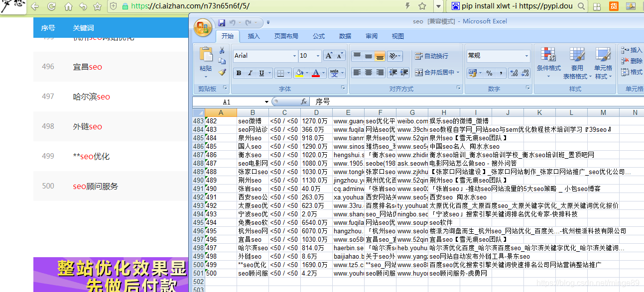Open the phonetic guide (wén) tool
Viewport: 644px width, 292px height.
[x=334, y=73]
